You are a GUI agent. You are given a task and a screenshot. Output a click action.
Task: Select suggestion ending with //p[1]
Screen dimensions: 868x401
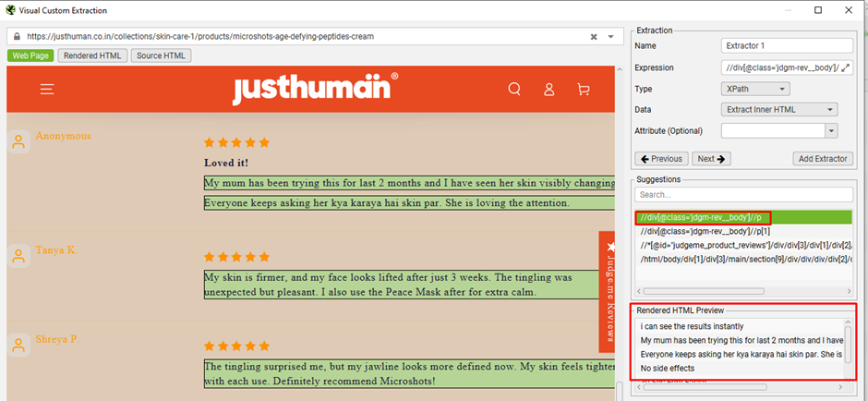[743, 232]
